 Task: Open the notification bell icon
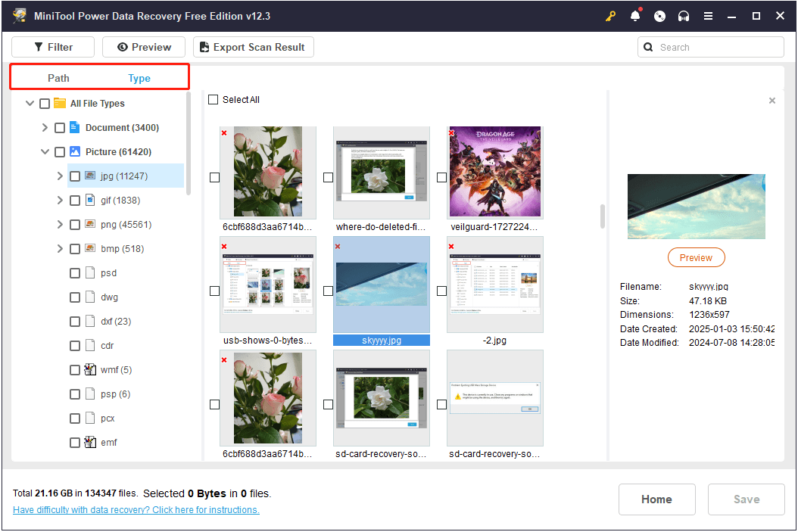[635, 17]
